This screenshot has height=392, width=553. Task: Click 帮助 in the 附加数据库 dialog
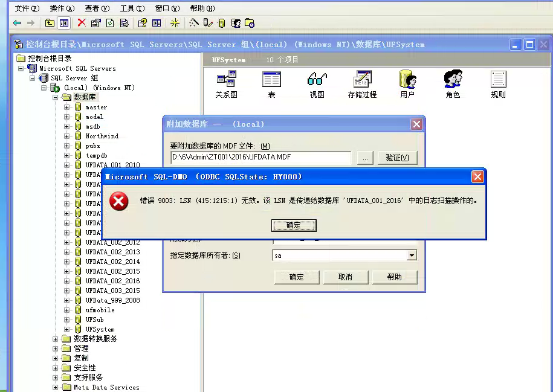click(395, 277)
